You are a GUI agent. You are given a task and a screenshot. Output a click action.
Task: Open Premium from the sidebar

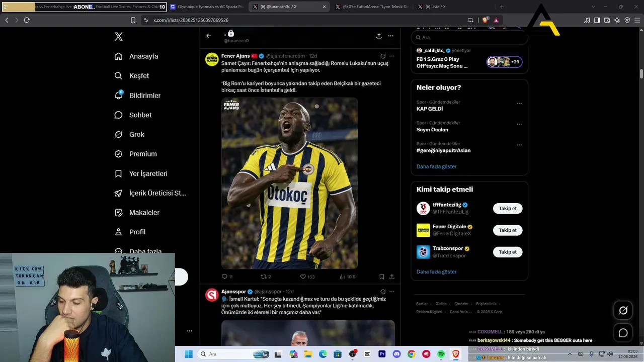[x=136, y=154]
